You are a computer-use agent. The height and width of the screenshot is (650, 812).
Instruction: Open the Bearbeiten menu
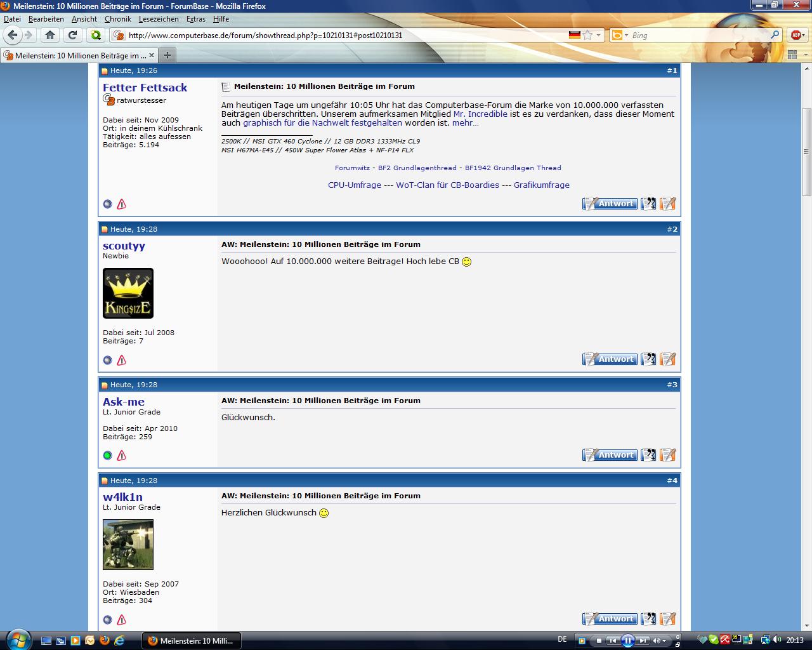pyautogui.click(x=46, y=19)
